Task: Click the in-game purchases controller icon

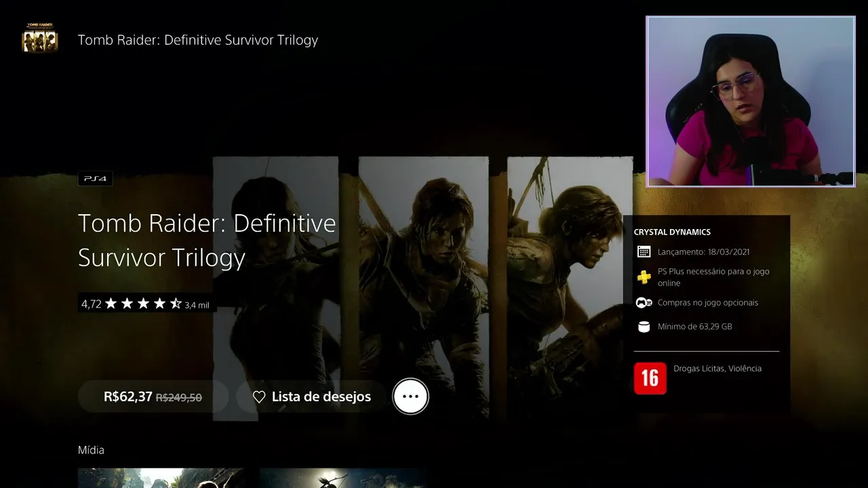Action: click(644, 302)
